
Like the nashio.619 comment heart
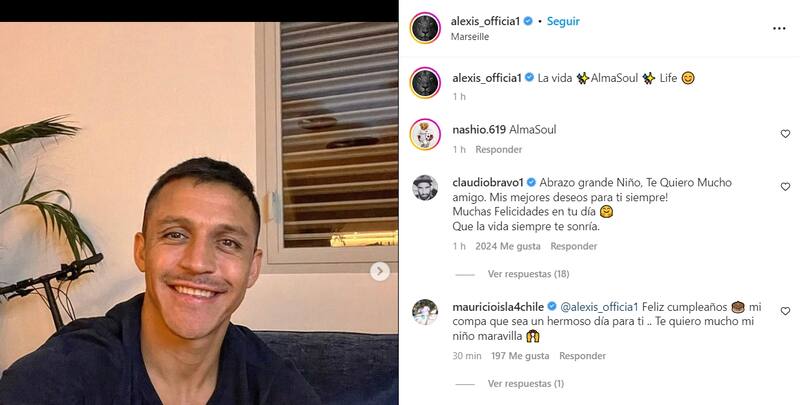click(785, 134)
